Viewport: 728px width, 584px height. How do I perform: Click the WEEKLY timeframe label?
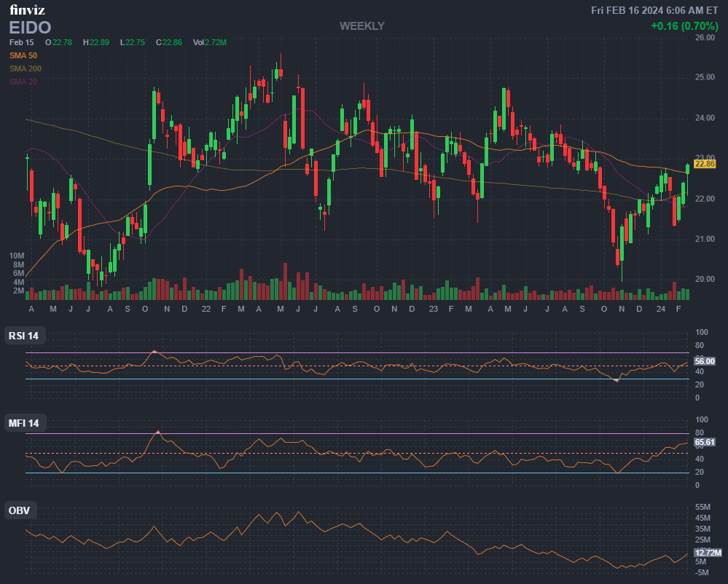tap(361, 26)
